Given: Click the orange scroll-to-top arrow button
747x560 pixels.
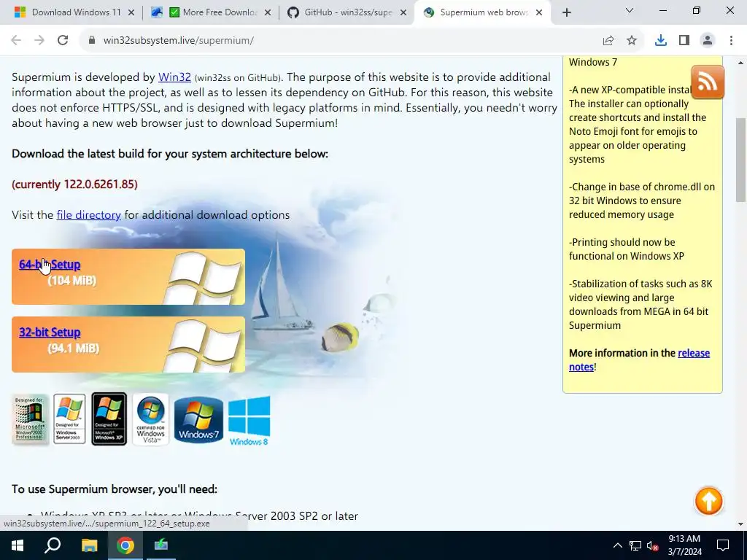Looking at the screenshot, I should pos(708,501).
